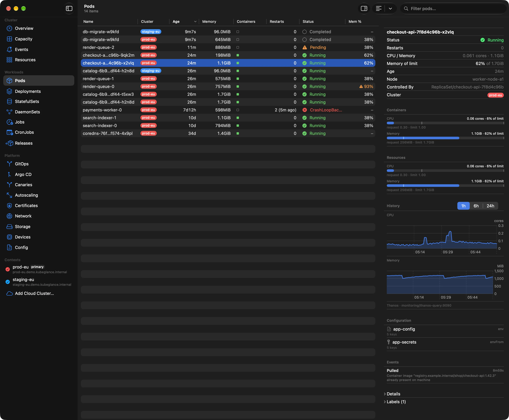This screenshot has height=420, width=509.
Task: Open the Capacity grid icon
Action: (x=9, y=39)
